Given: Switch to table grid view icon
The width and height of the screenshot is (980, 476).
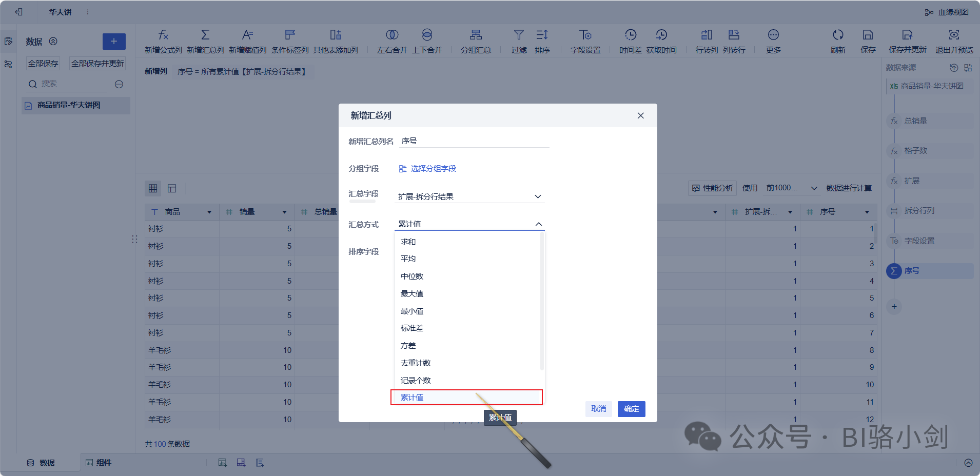Looking at the screenshot, I should (153, 188).
